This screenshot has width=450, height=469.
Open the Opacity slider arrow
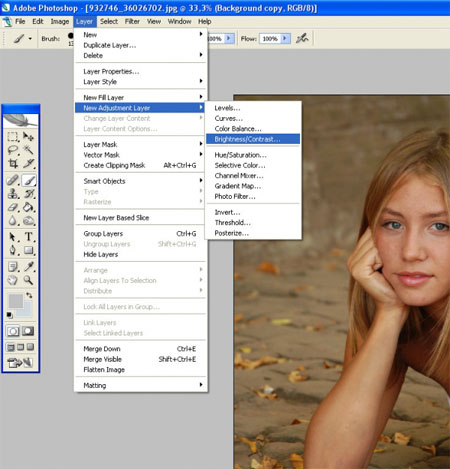click(229, 39)
